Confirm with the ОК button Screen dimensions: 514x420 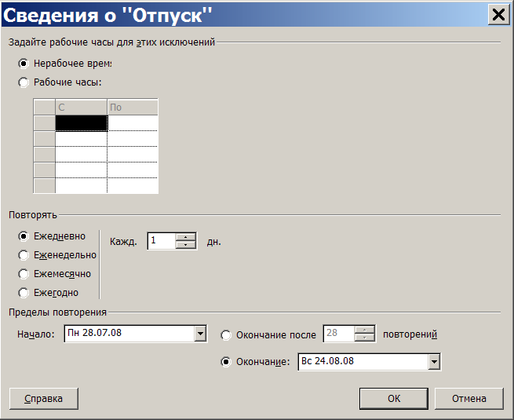click(x=394, y=399)
